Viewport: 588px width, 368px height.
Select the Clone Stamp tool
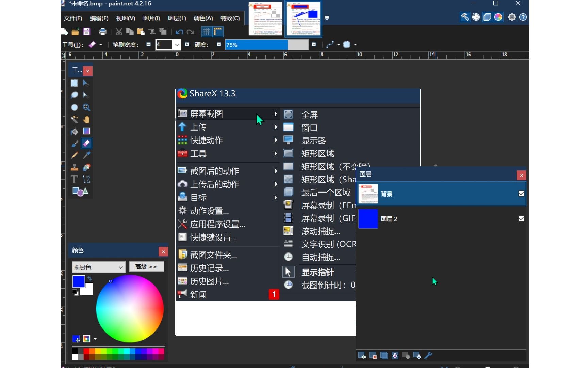[74, 167]
